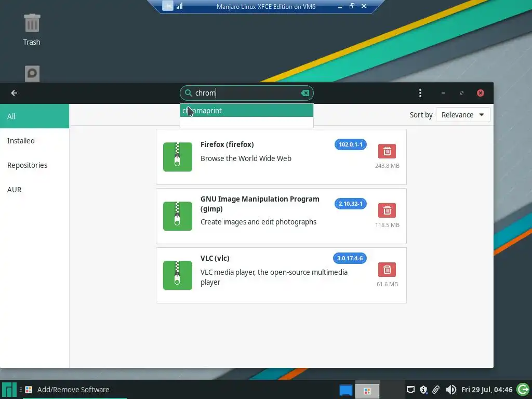Click the 61.6 MB size text
The width and height of the screenshot is (532, 399).
click(x=387, y=284)
